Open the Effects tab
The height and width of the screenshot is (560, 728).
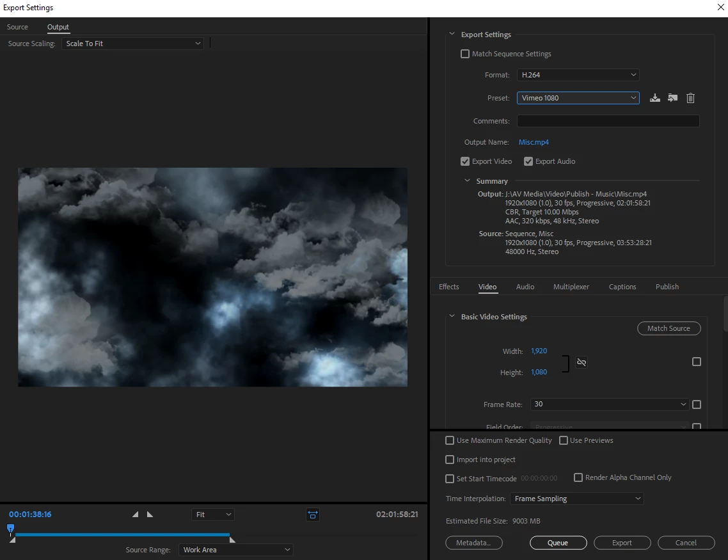point(449,287)
